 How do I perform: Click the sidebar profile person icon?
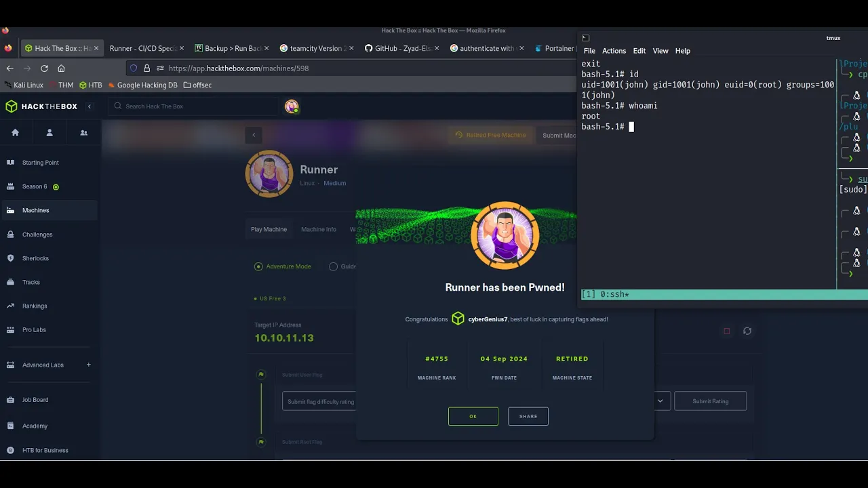click(x=50, y=133)
